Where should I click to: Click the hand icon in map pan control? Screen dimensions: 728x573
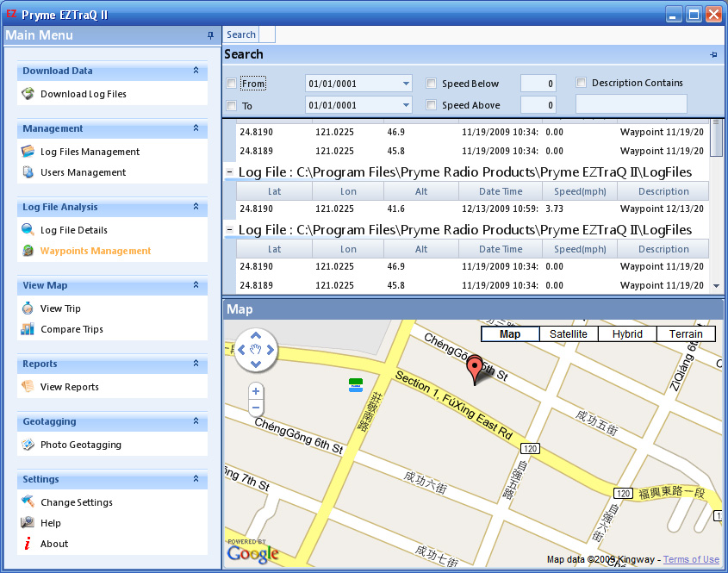coord(256,350)
